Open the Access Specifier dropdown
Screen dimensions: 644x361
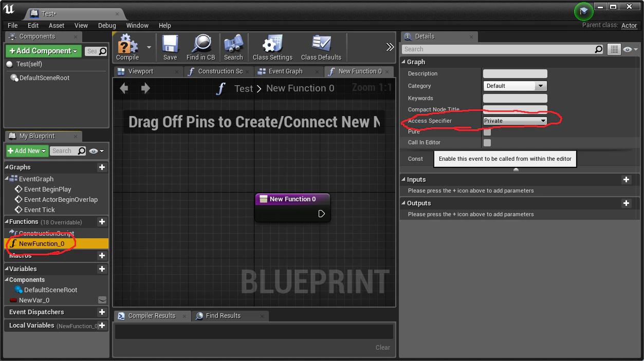point(515,121)
